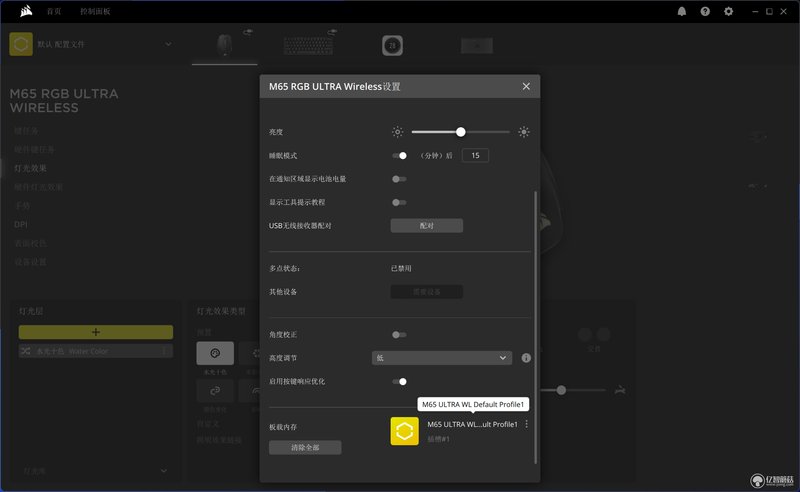Click the info icon beside 高度调节
Screen dimensions: 800x492
click(526, 358)
